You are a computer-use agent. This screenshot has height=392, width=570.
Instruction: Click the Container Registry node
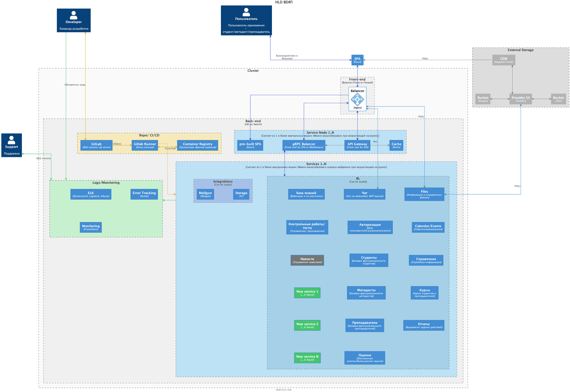[198, 145]
